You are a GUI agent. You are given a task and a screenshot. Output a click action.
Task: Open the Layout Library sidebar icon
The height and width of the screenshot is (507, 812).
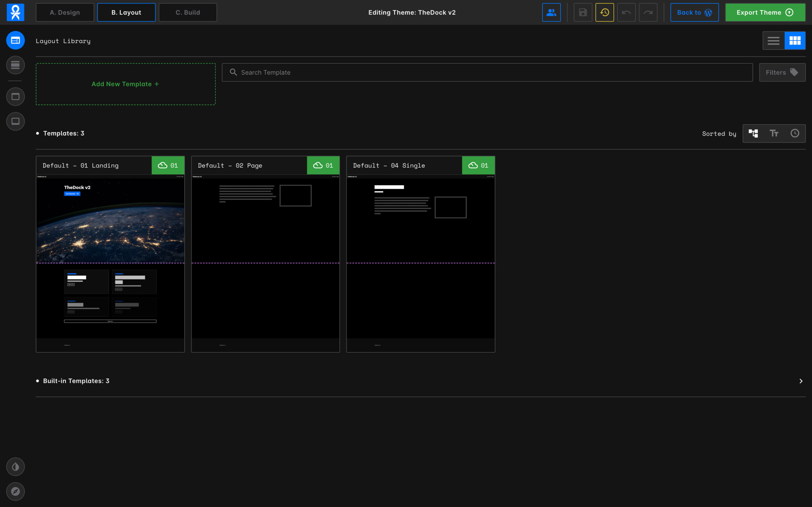click(x=16, y=40)
